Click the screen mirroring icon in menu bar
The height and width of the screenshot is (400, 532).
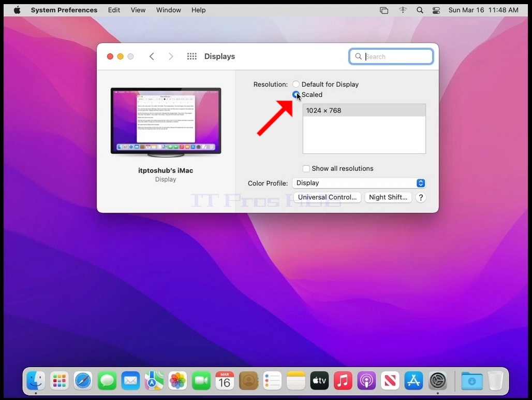[x=384, y=10]
